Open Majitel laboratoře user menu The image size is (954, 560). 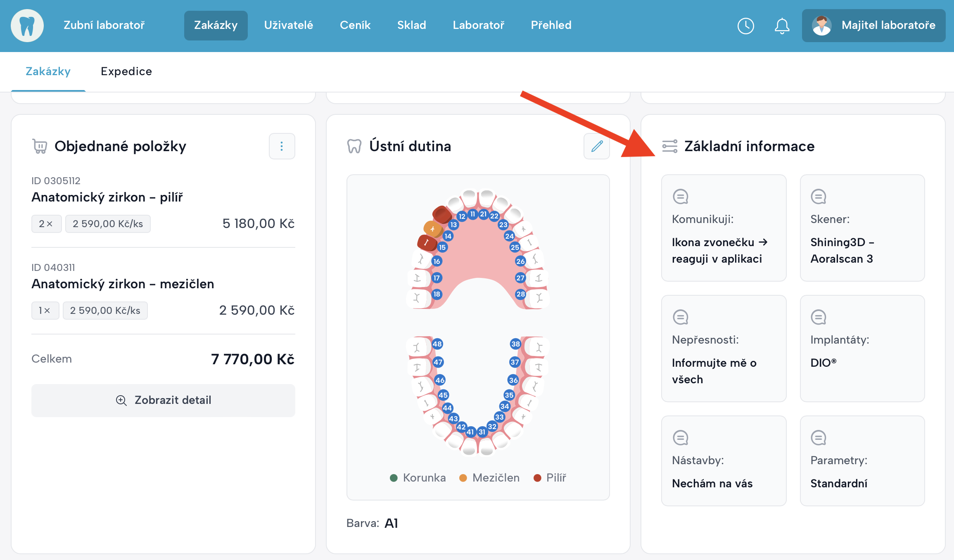click(x=873, y=26)
